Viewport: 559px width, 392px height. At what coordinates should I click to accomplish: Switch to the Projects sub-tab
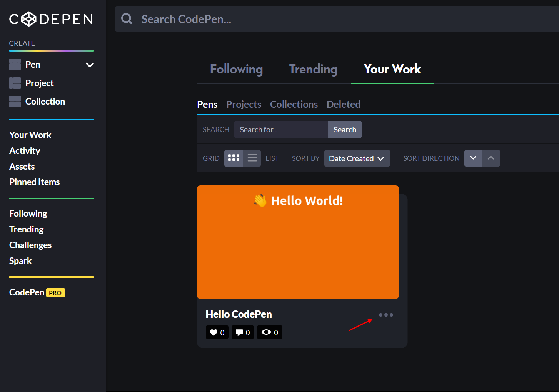244,104
